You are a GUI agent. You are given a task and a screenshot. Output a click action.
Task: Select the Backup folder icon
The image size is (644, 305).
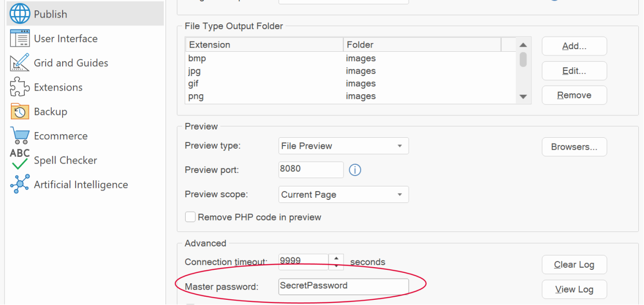20,111
